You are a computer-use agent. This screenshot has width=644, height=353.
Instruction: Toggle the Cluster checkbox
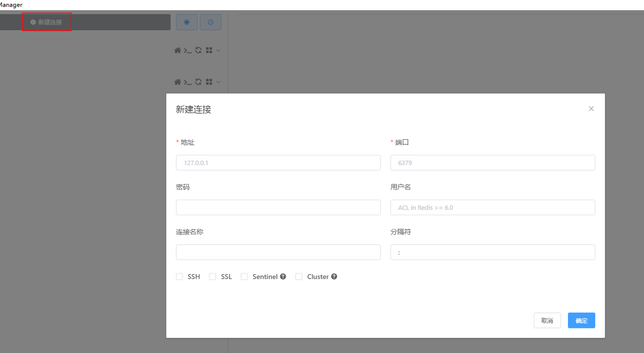tap(299, 277)
